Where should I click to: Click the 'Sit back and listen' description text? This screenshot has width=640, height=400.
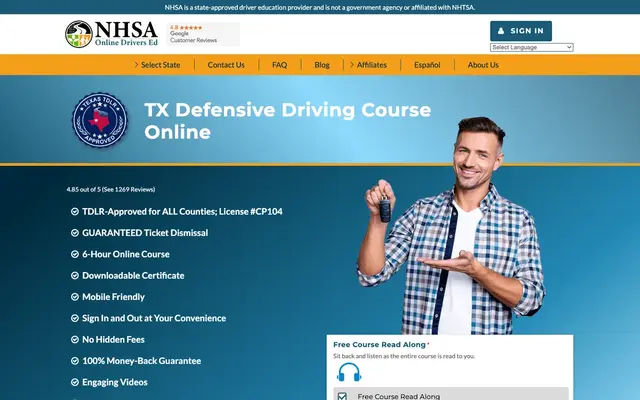(x=404, y=356)
